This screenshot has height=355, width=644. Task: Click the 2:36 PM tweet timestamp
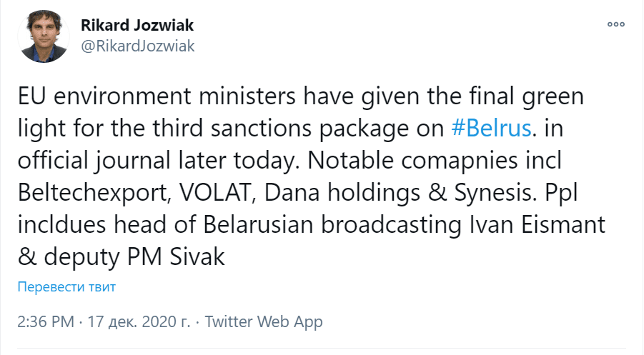pyautogui.click(x=44, y=321)
